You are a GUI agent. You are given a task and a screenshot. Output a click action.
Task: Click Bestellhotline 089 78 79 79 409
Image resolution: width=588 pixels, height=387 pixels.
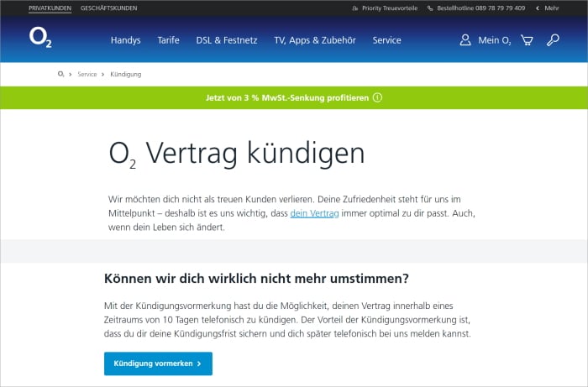481,8
